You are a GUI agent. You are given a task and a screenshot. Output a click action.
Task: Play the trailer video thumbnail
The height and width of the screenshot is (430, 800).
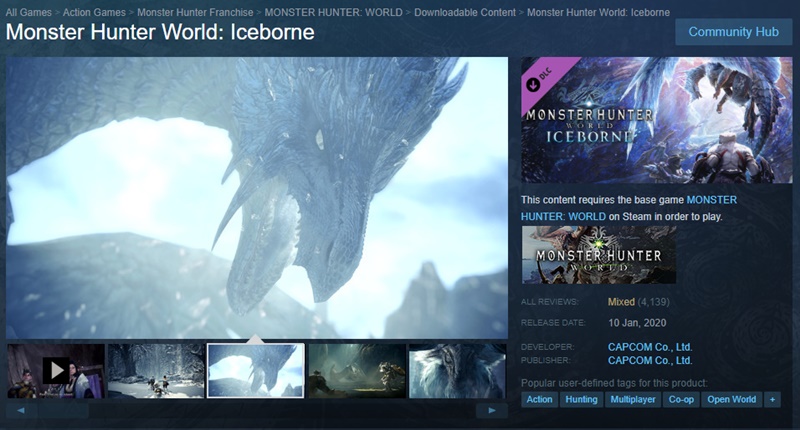coord(56,371)
